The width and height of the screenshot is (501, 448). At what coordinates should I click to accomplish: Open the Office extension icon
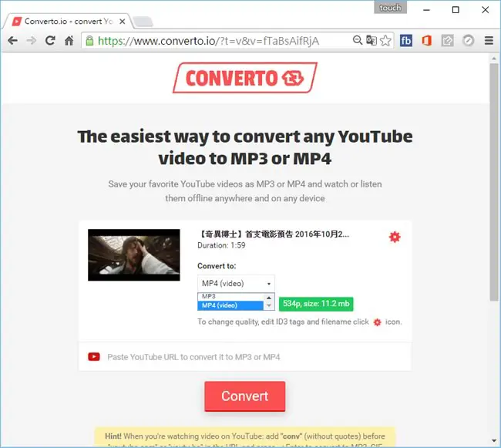[426, 41]
